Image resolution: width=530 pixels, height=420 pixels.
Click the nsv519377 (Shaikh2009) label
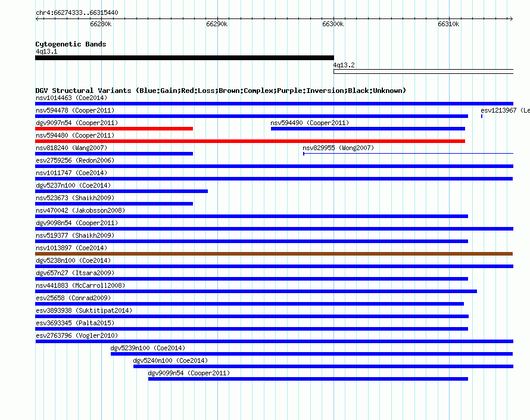[x=75, y=236]
